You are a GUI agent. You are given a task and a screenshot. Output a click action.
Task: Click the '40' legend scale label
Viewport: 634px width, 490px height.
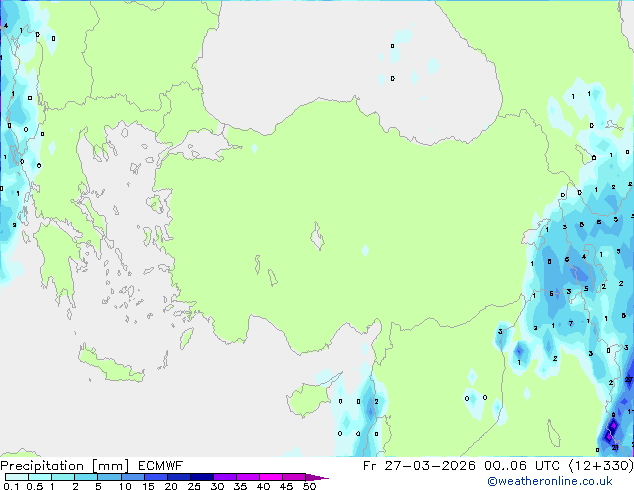click(x=263, y=486)
